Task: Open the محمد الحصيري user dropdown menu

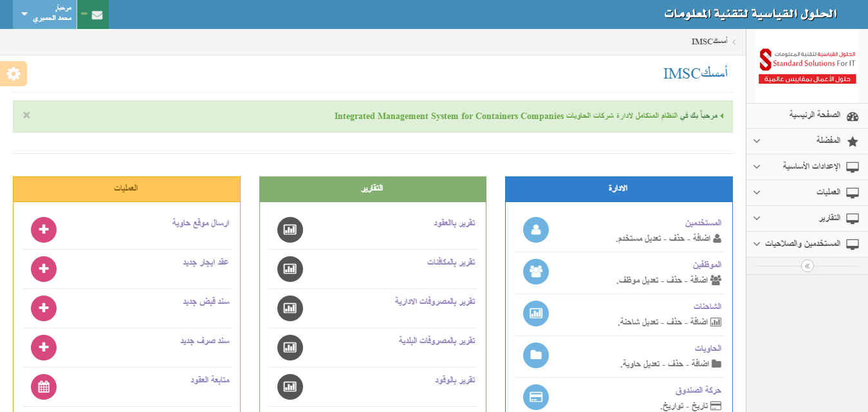Action: [x=45, y=14]
